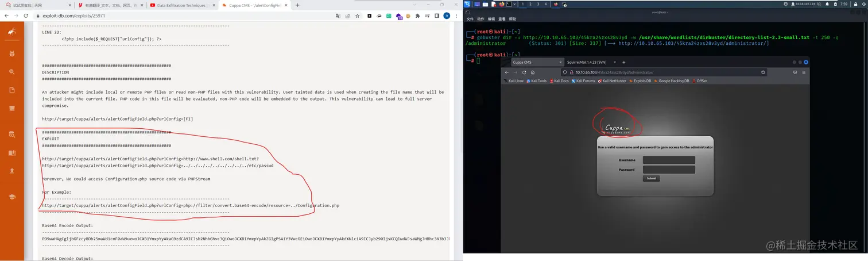Open Kali Docs bookmark
The image size is (868, 261).
(x=559, y=81)
